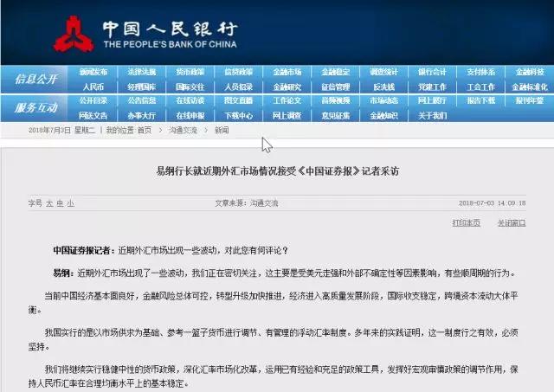Viewport: 554px width, 392px height.
Task: Open the 新闻发布 menu item
Action: pos(93,72)
